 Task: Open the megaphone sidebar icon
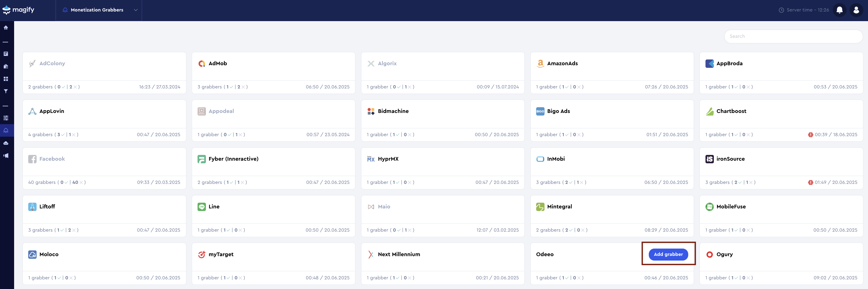pos(6,155)
